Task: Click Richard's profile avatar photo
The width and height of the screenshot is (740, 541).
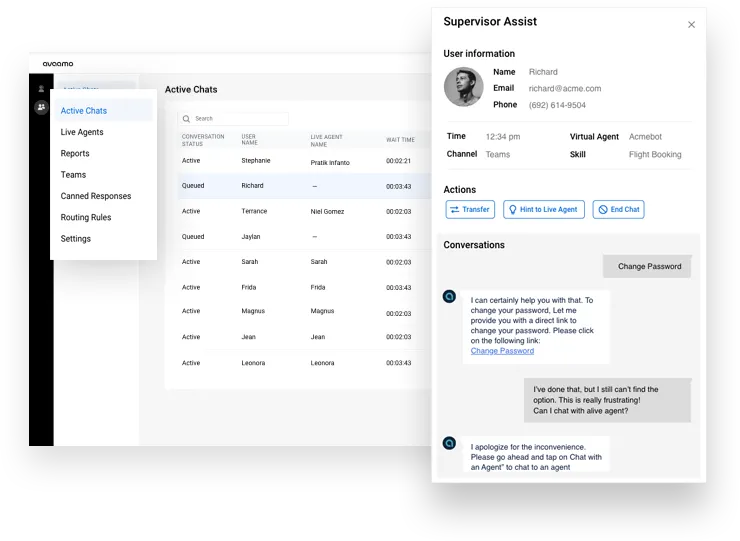Action: click(x=463, y=87)
